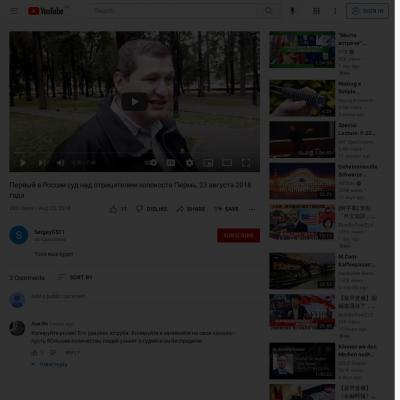Click the YouTube logo

click(x=46, y=11)
